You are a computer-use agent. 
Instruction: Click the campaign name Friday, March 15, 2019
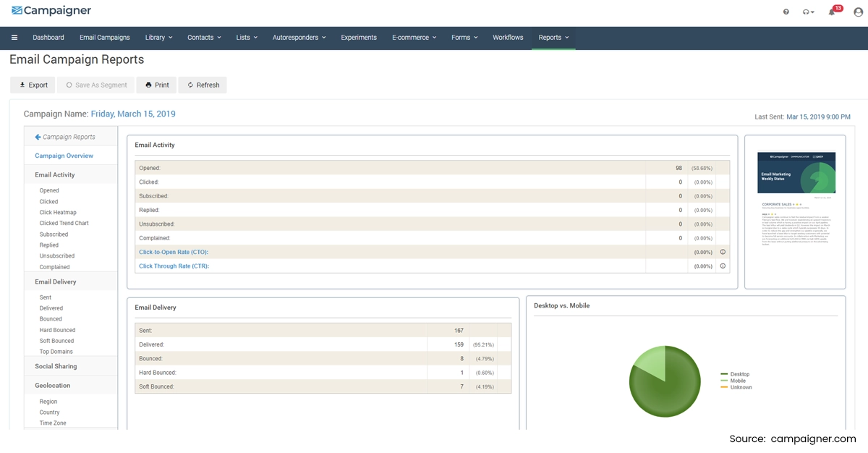(x=133, y=114)
